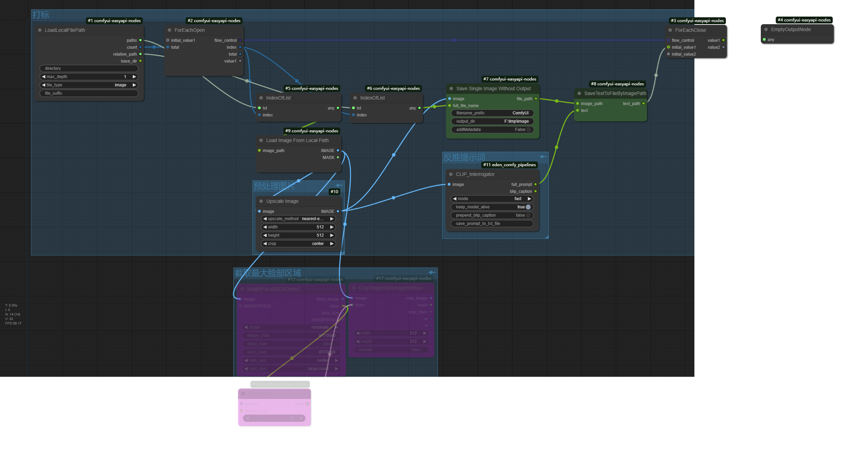The width and height of the screenshot is (868, 471).
Task: Toggle keep_model_alive switch off
Action: click(x=528, y=207)
